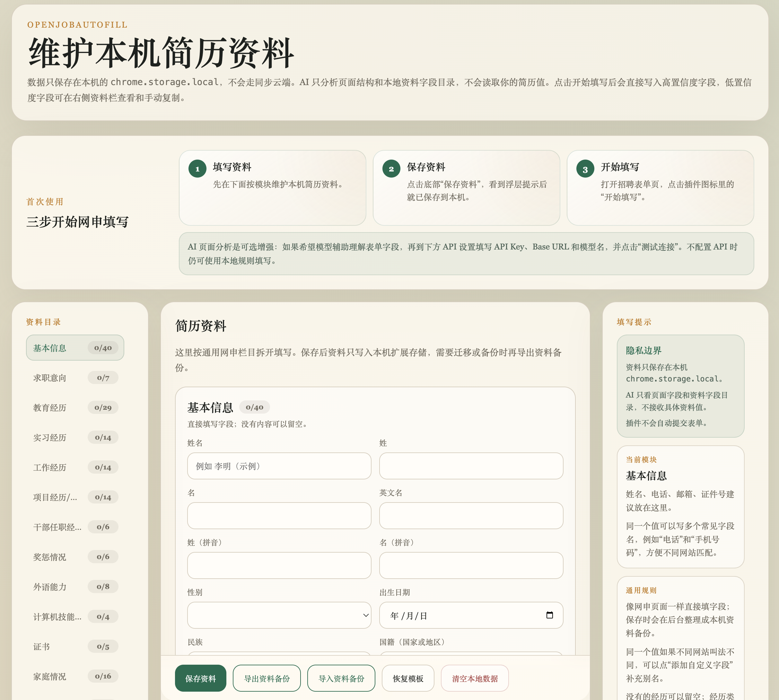Image resolution: width=779 pixels, height=700 pixels.
Task: Click the AI 页面分析是可选增强 notice
Action: [466, 253]
